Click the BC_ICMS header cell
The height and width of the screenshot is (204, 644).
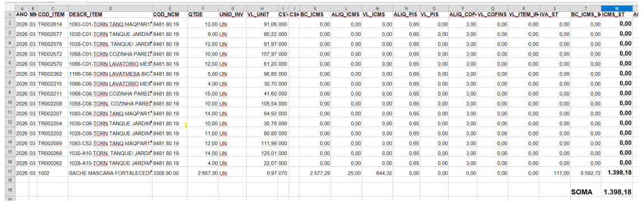pos(315,15)
